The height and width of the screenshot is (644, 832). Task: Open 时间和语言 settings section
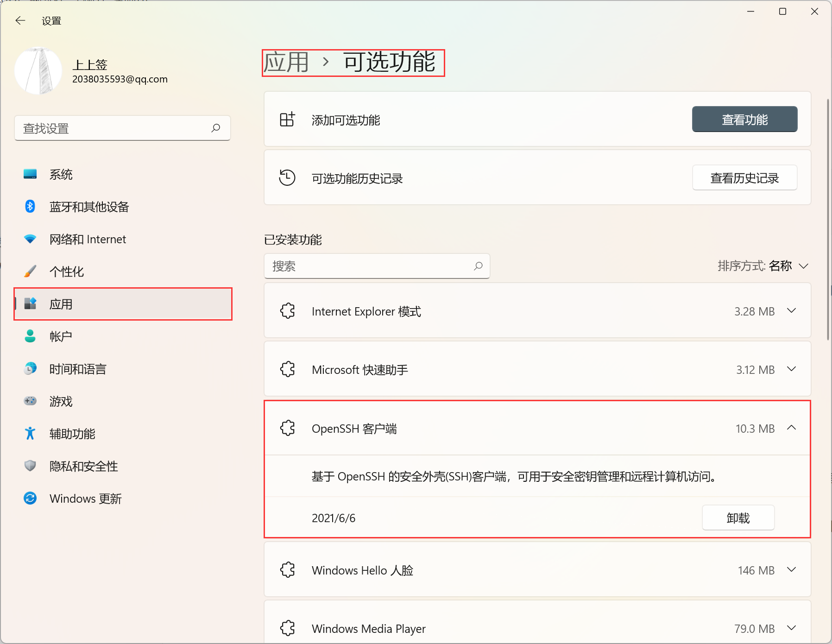click(78, 369)
